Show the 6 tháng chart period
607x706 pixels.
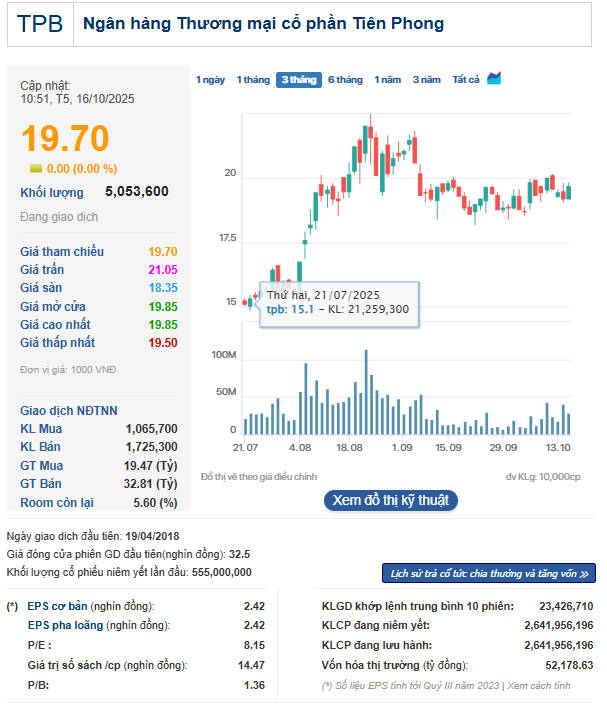click(345, 80)
